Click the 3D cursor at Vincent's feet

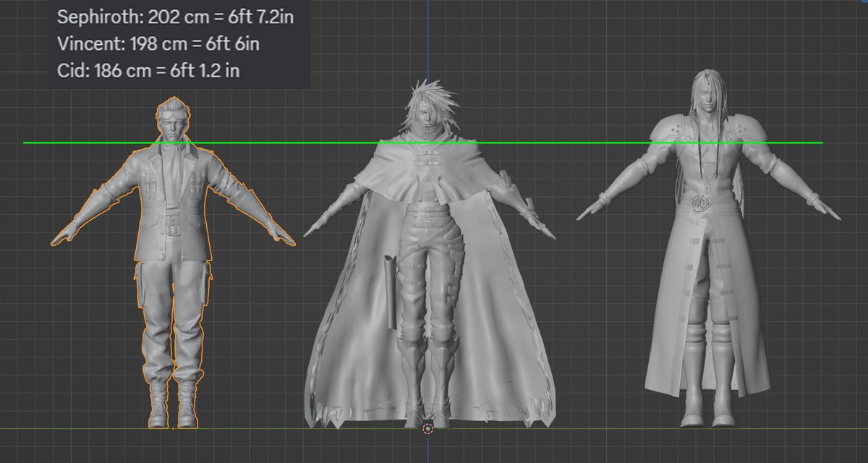(428, 428)
